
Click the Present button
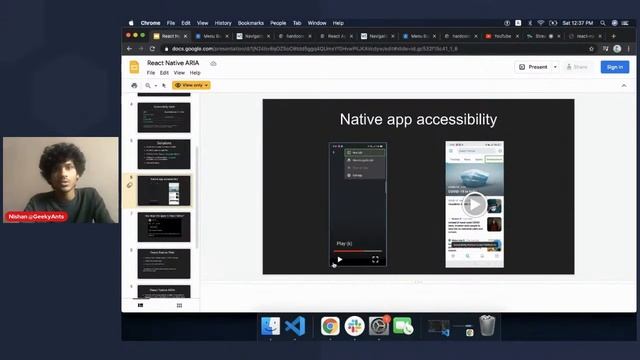(533, 67)
